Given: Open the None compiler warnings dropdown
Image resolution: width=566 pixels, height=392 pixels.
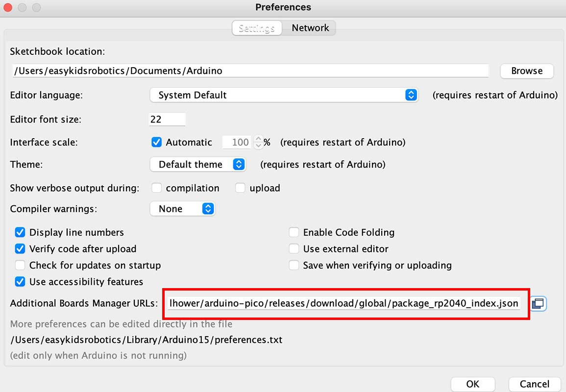Looking at the screenshot, I should click(x=182, y=209).
